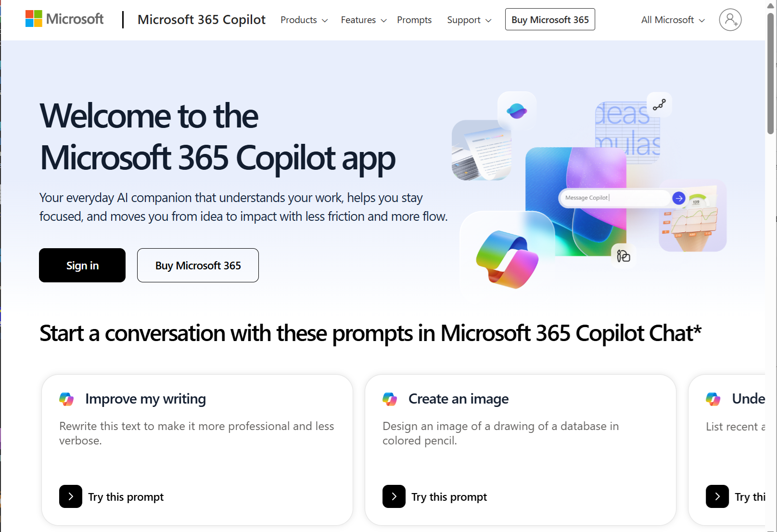Viewport: 777px width, 532px height.
Task: Click Copilot icon beside Improve my writing
Action: pos(66,399)
